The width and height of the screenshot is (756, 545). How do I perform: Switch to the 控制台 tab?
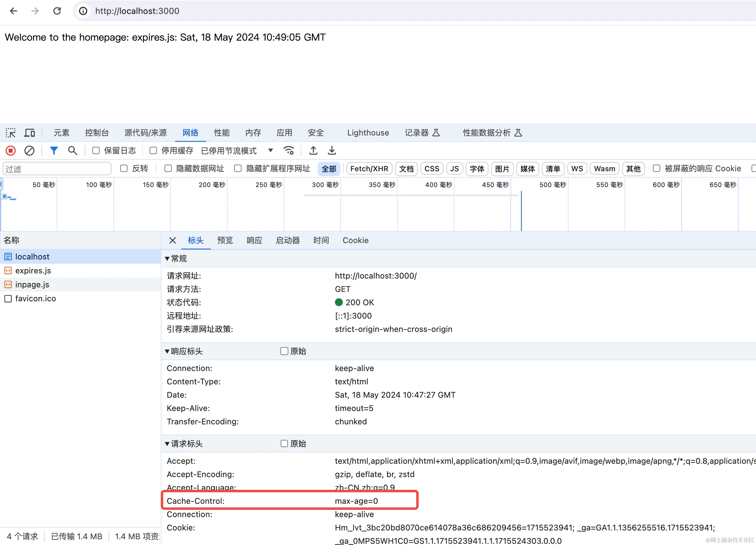pos(97,132)
